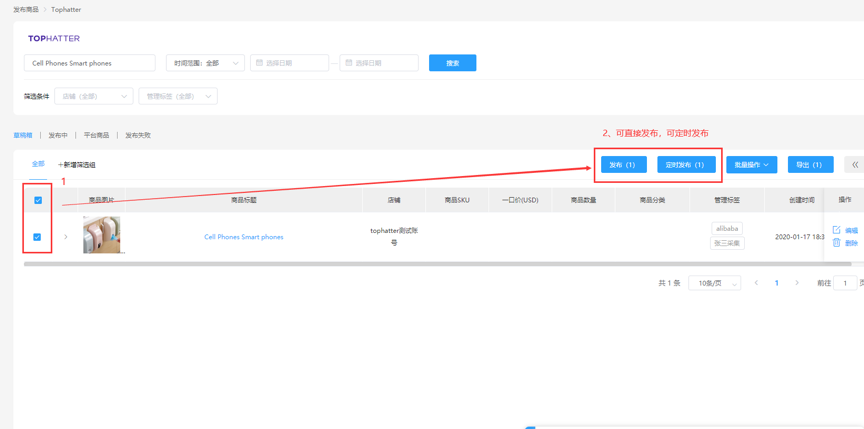
Task: Collapse panel with double-chevron button
Action: pyautogui.click(x=854, y=165)
